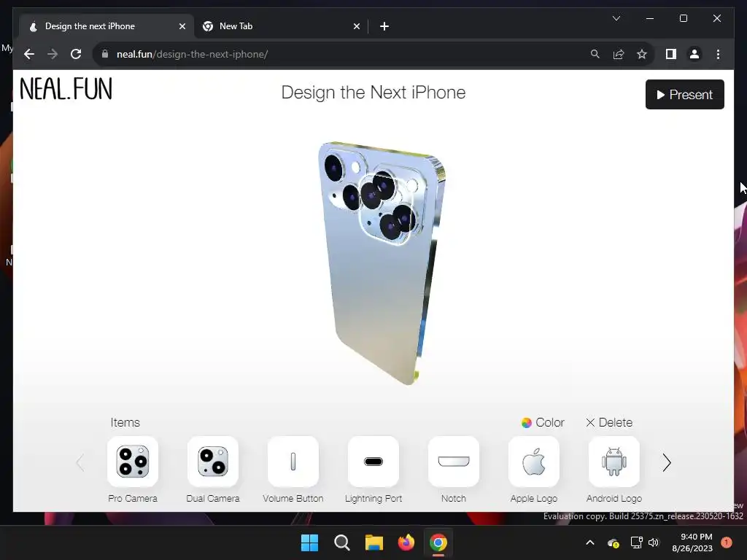Share this page from address bar
Image resolution: width=747 pixels, height=560 pixels.
click(619, 54)
